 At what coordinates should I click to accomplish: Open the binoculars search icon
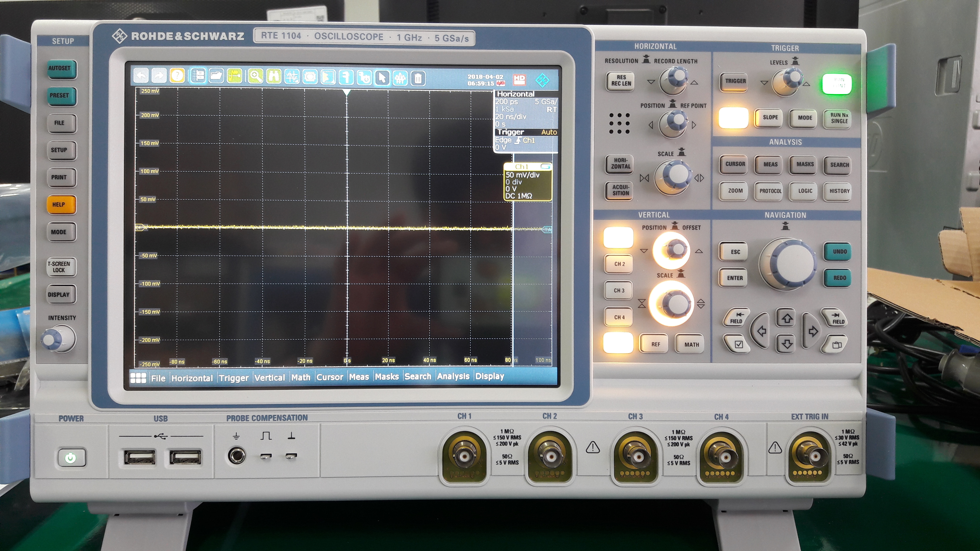pos(273,76)
